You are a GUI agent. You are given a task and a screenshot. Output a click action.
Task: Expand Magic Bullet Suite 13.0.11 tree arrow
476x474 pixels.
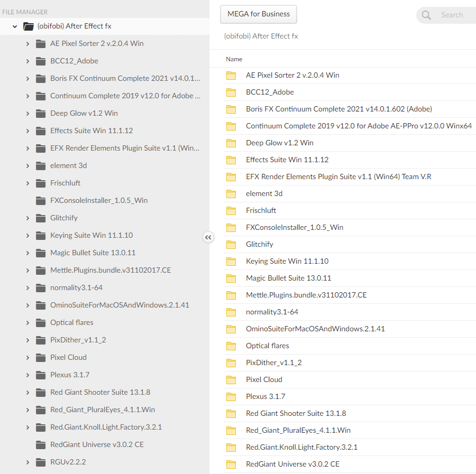coord(28,253)
